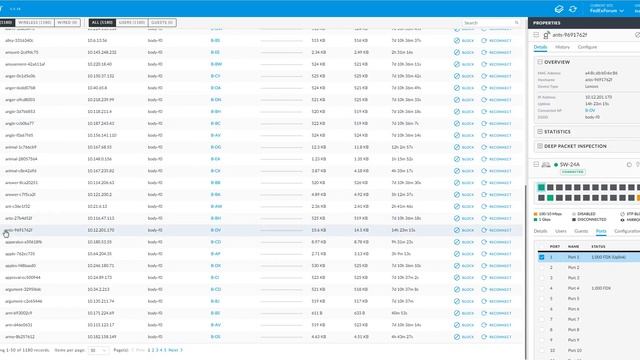Filter clients by Wireless tab
Image resolution: width=640 pixels, height=360 pixels.
coord(35,22)
